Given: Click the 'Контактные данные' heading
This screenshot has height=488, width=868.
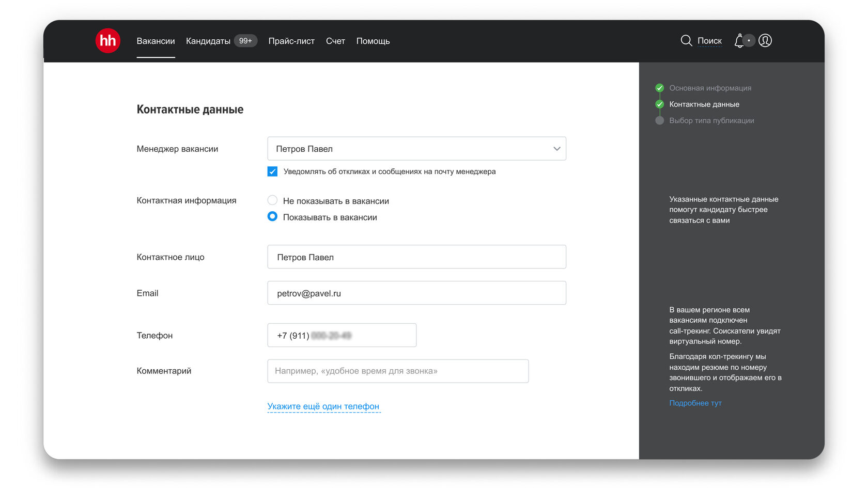Looking at the screenshot, I should [190, 109].
